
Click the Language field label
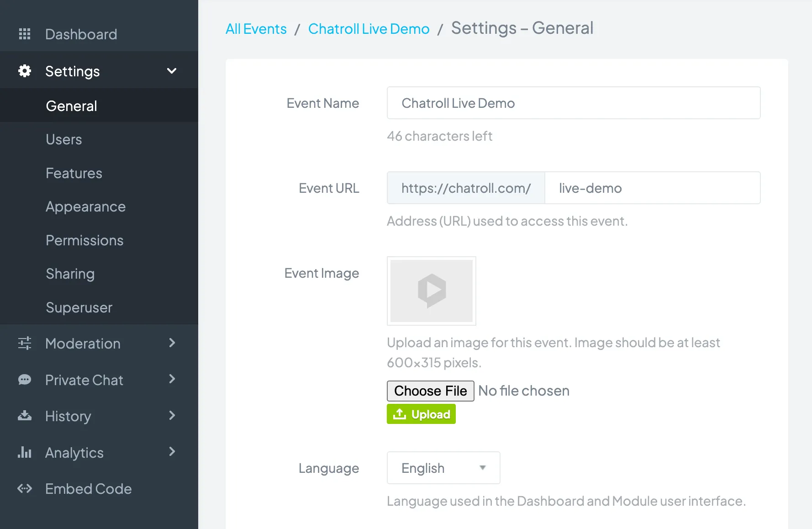tap(329, 468)
